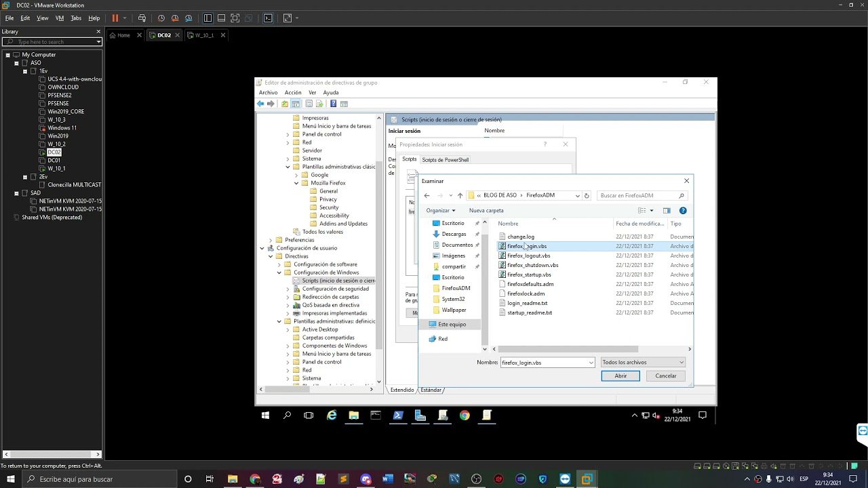
Task: Click the Buscar en FirefoxADM search field
Action: [x=642, y=195]
